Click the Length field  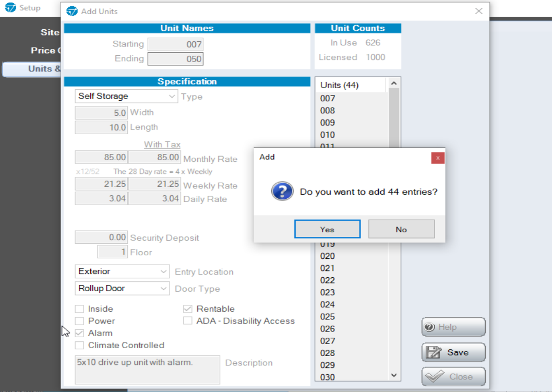[x=101, y=127]
